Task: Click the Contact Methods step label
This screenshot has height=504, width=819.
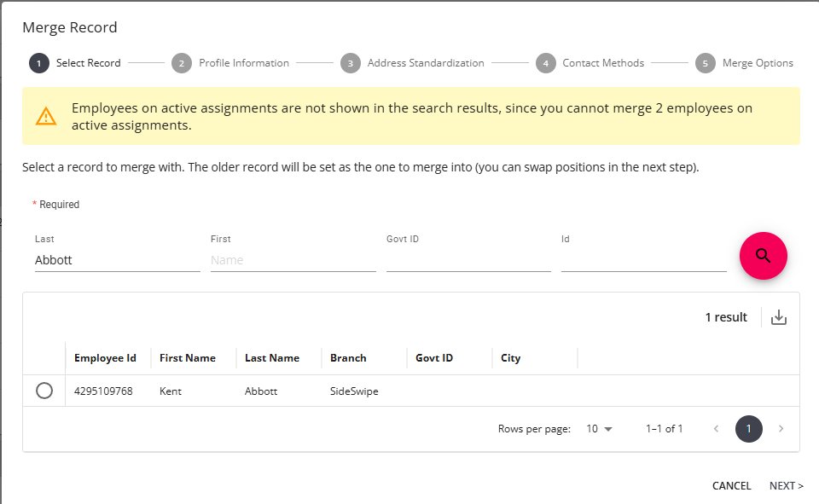Action: coord(603,63)
